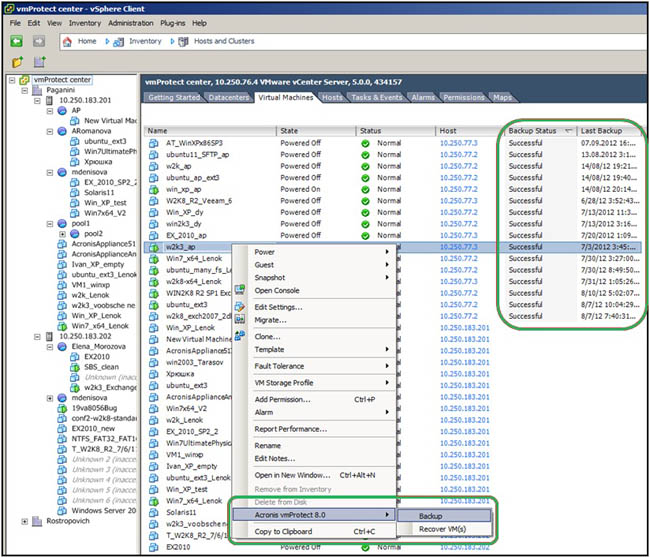
Task: Click the green Normal status icon for ubuntu11_SFTP_ap
Action: pyautogui.click(x=365, y=155)
